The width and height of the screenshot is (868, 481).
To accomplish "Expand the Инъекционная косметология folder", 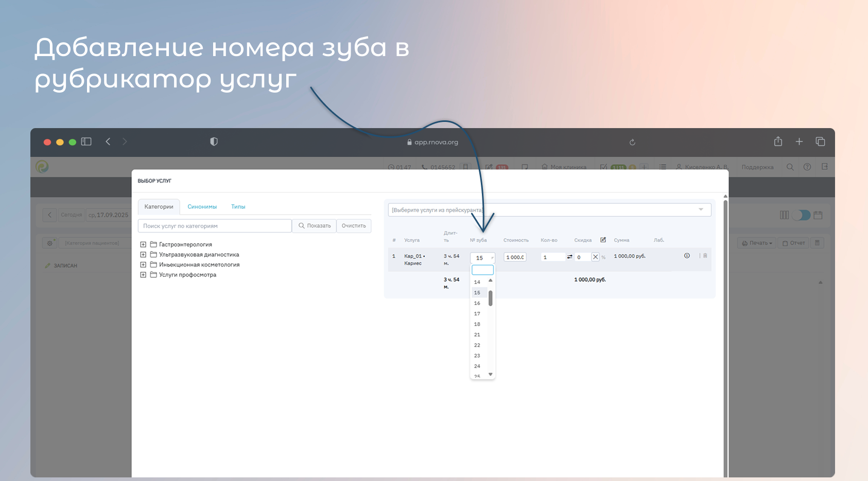I will coord(143,264).
